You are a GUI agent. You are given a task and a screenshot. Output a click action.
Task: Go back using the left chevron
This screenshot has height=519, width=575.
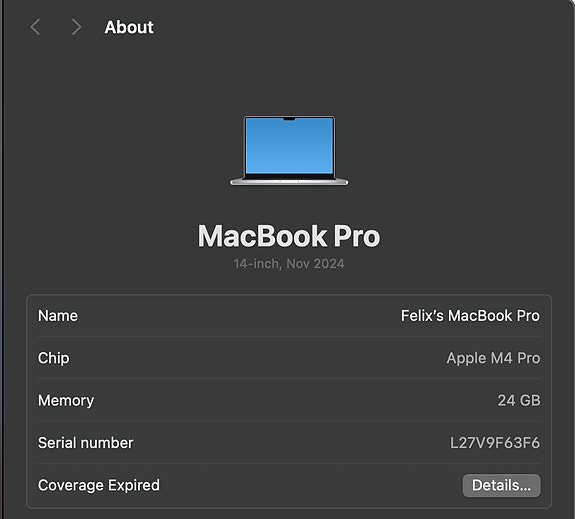35,27
